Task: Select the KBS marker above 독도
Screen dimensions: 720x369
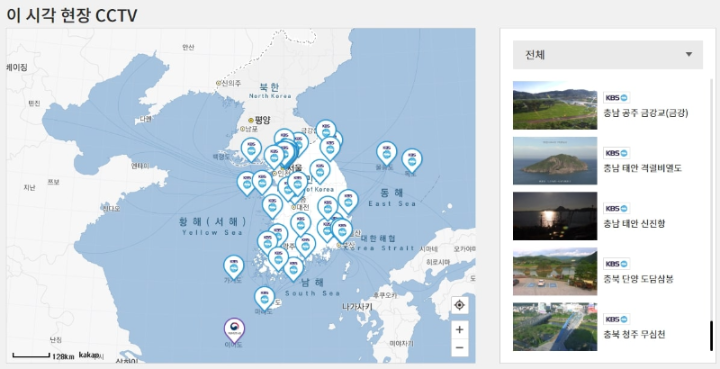Action: (412, 160)
